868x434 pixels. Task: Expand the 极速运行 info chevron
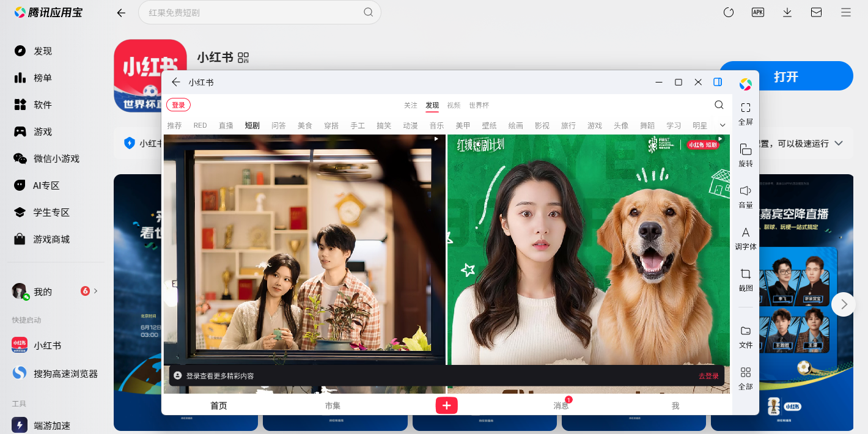tap(839, 143)
